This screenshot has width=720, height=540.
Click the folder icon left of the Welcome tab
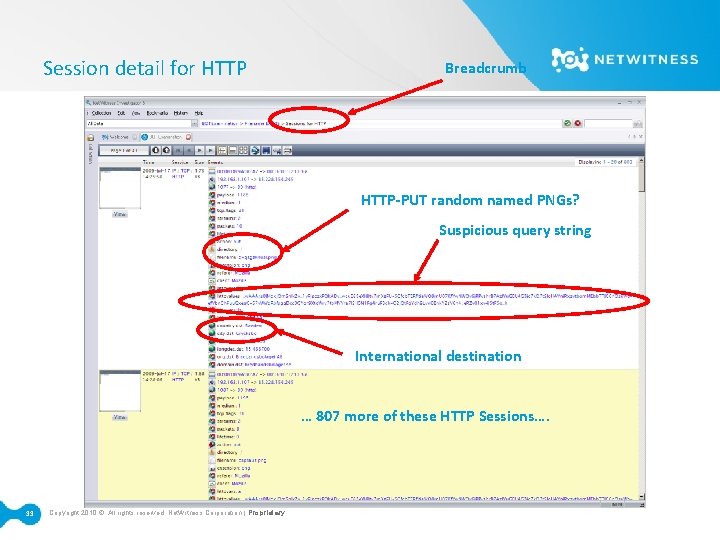point(90,137)
